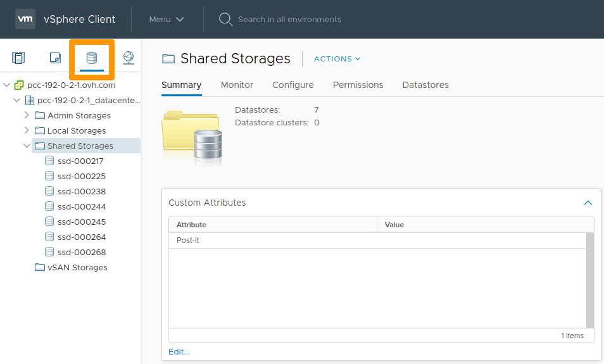Click the datacenter icon in the tree

(30, 101)
